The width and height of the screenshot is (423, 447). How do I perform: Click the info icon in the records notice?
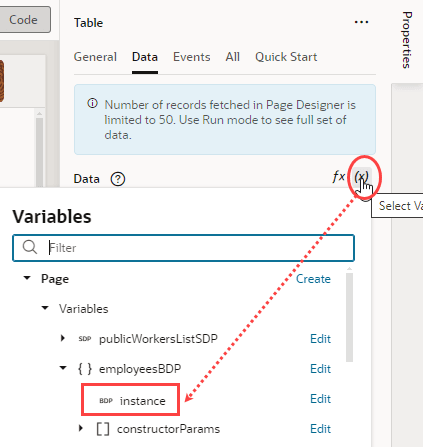(92, 104)
